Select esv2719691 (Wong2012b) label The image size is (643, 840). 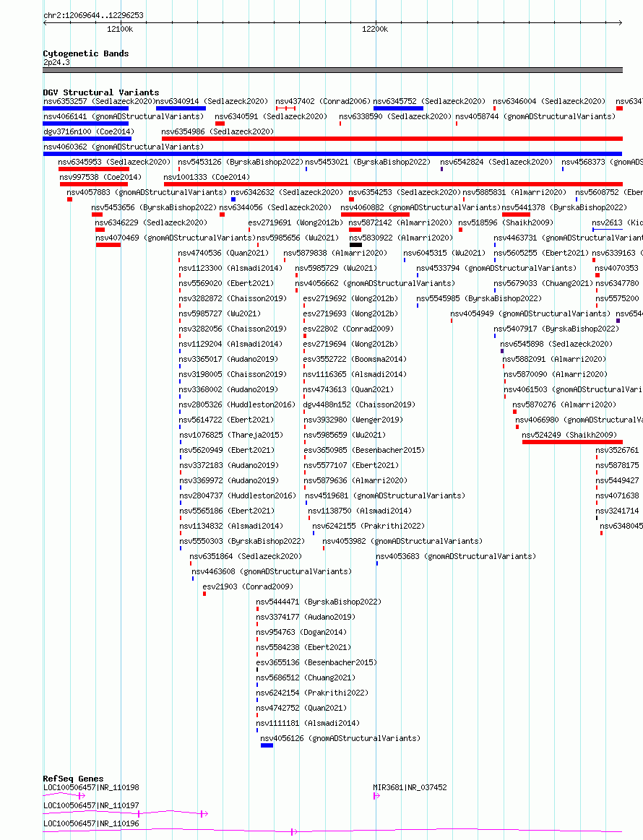pyautogui.click(x=295, y=222)
